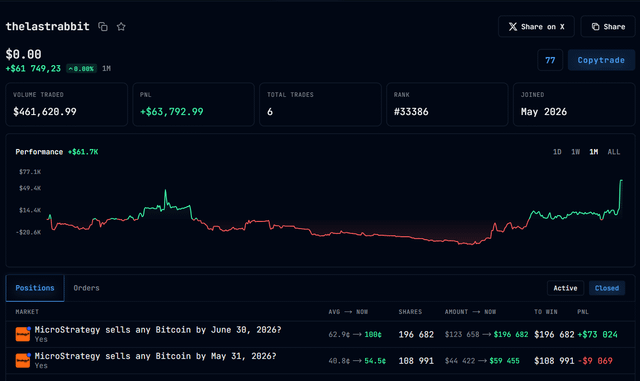Image resolution: width=640 pixels, height=381 pixels.
Task: Click the +$61 749,23 monthly gain text
Action: click(33, 69)
